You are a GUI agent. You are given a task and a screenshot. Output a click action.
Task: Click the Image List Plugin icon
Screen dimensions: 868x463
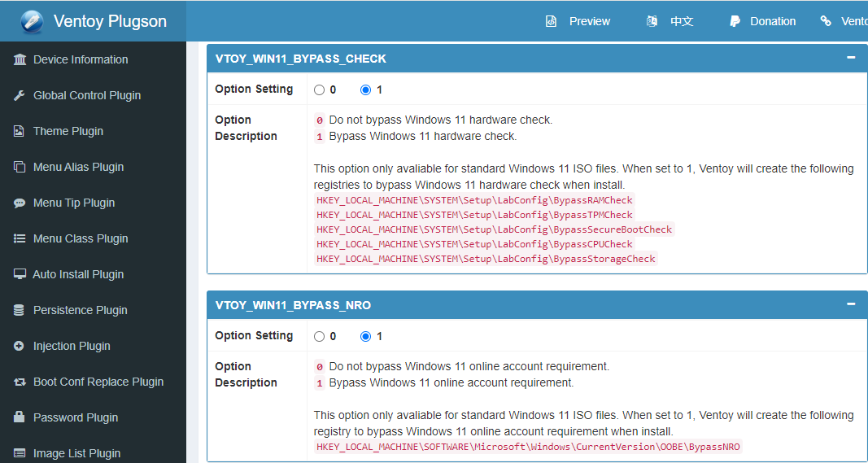[20, 453]
